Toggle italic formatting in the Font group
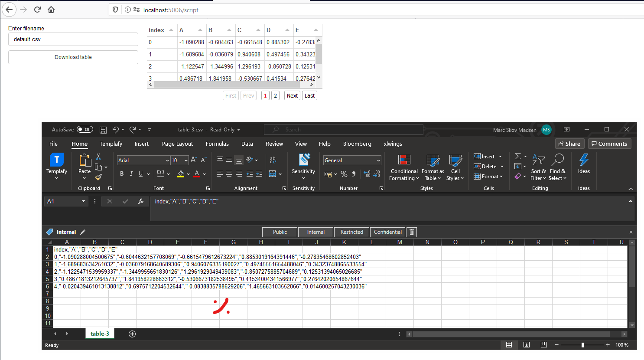Screen dimensions: 644x360 [131, 173]
